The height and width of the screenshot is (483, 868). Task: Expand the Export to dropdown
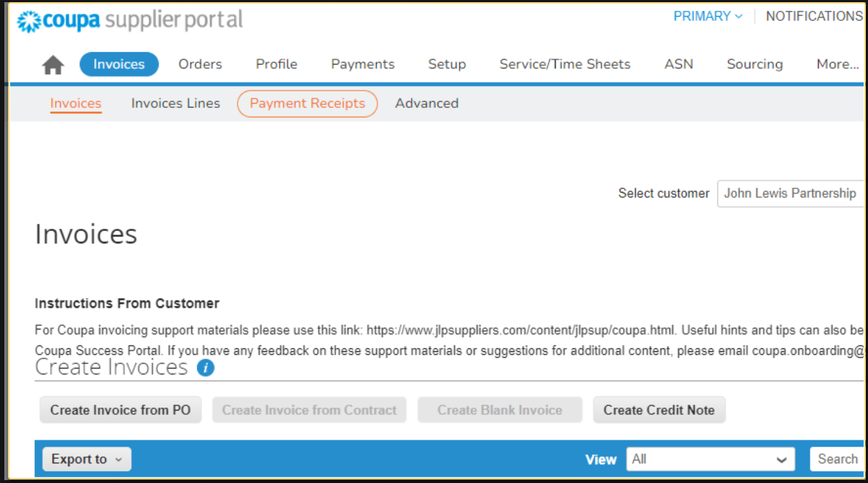(x=87, y=459)
